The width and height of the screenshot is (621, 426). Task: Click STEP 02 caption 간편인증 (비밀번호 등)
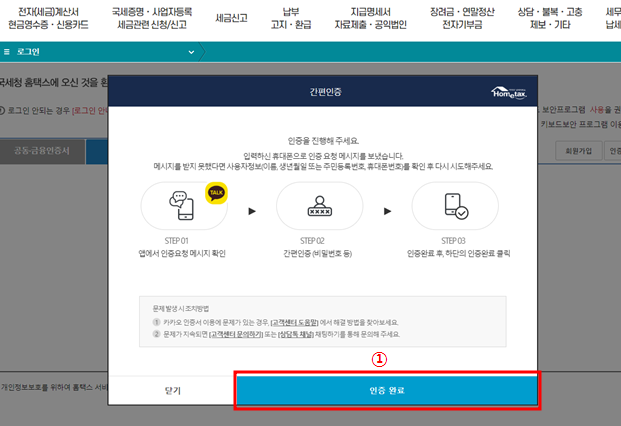[318, 253]
